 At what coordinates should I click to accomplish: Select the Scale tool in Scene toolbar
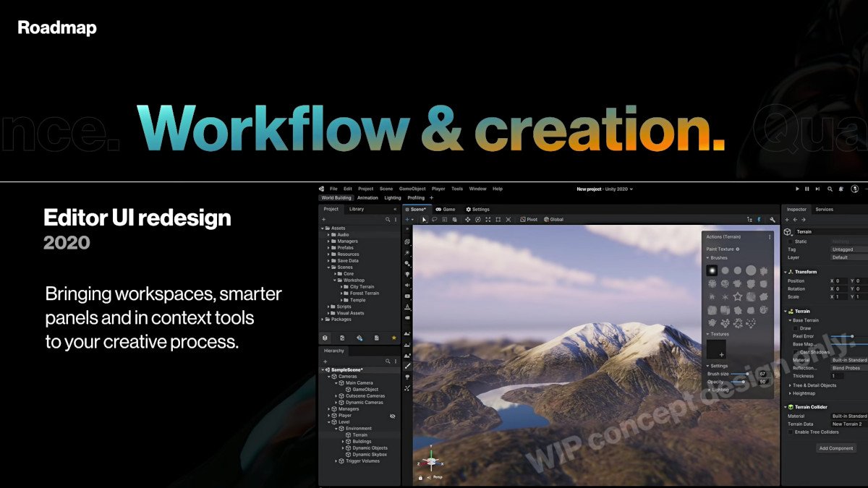(488, 219)
